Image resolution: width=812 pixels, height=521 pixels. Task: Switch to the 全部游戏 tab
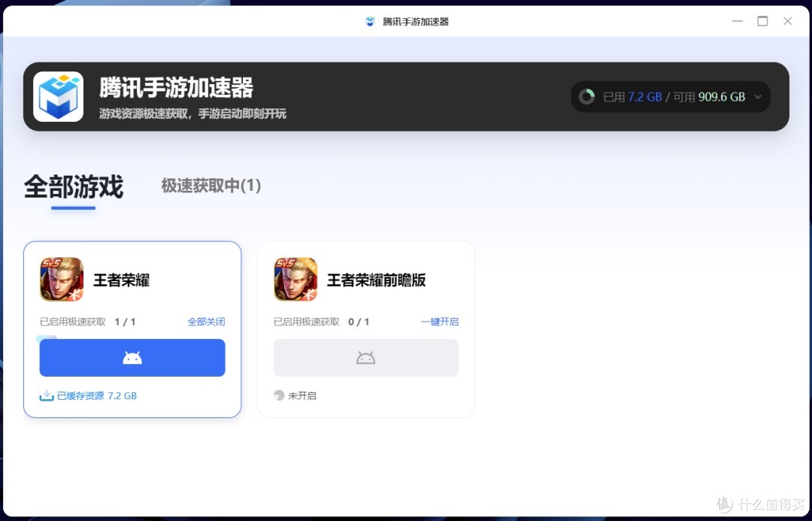[74, 186]
